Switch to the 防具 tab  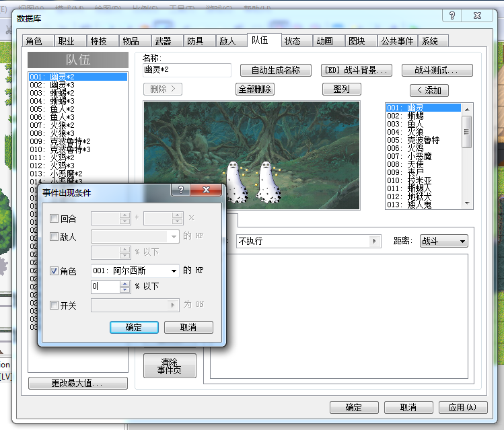click(x=199, y=41)
